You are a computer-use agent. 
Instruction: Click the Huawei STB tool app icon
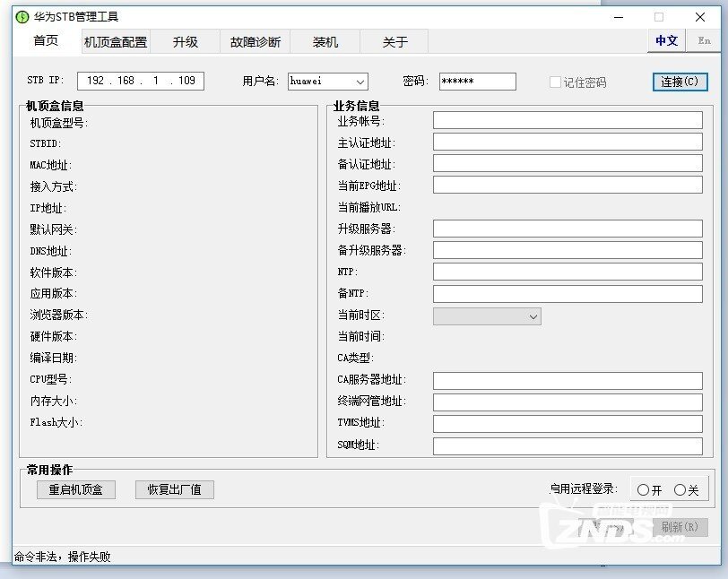[x=22, y=17]
